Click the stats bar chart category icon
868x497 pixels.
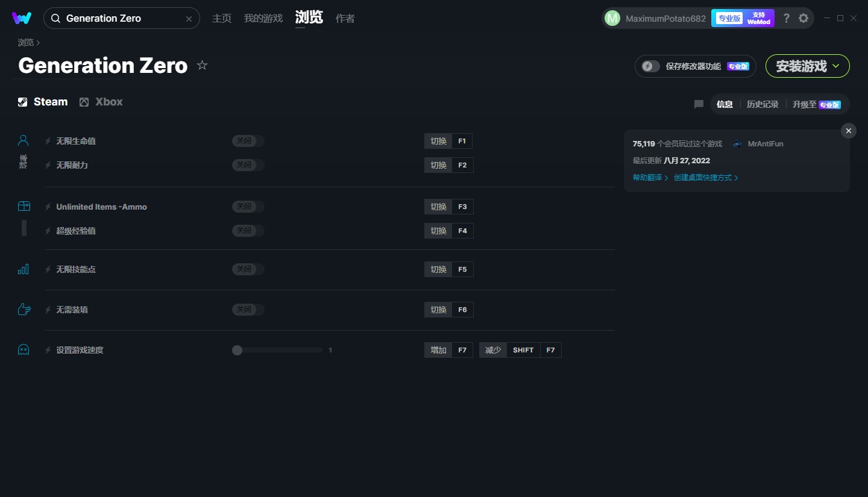pyautogui.click(x=24, y=269)
